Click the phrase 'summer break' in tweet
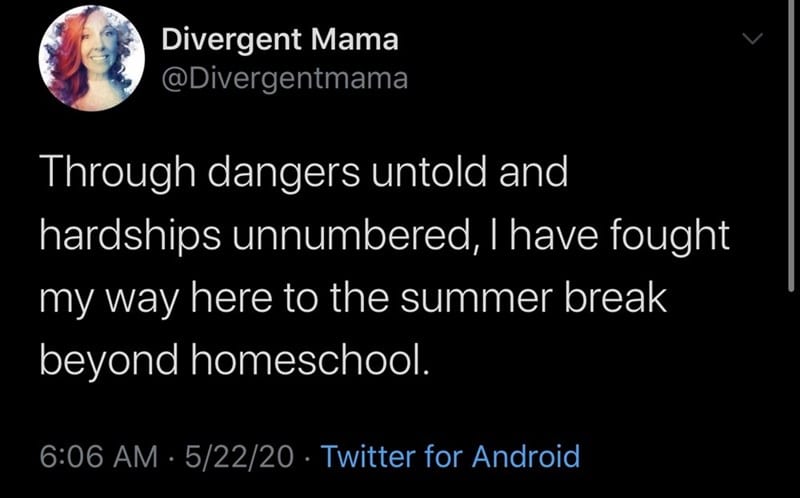Viewport: 800px width, 498px height. click(533, 298)
